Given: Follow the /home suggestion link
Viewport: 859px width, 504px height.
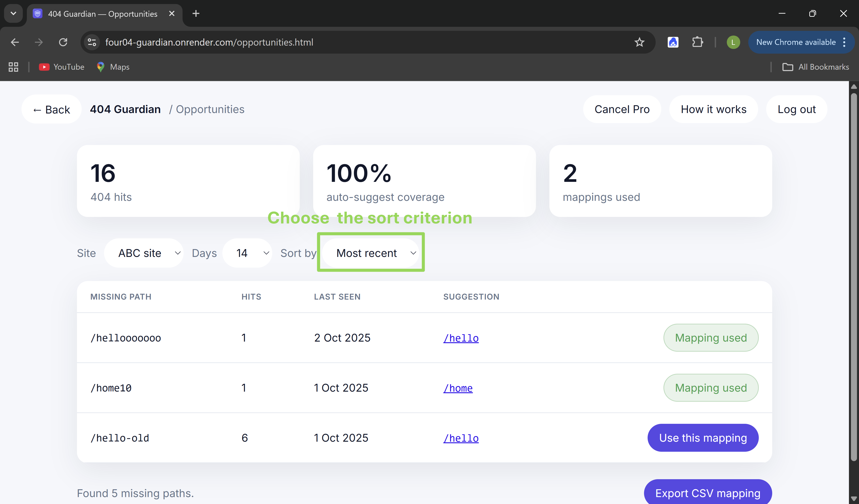Looking at the screenshot, I should tap(458, 388).
